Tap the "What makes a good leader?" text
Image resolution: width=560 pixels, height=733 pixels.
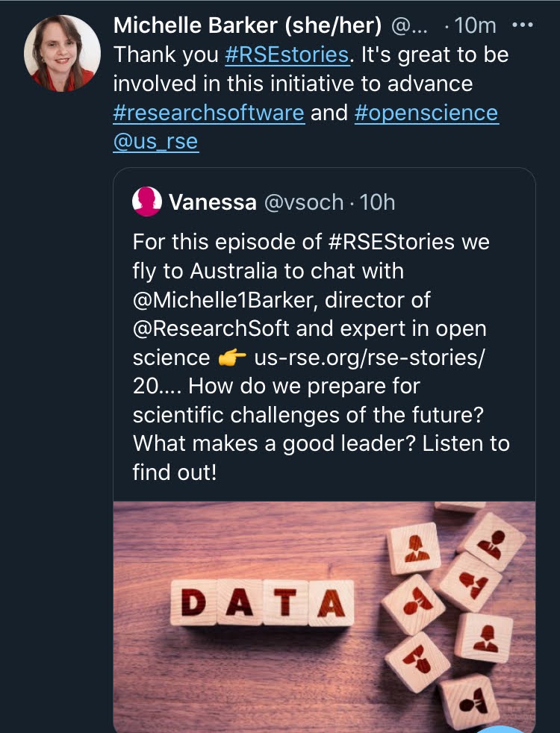click(x=274, y=443)
